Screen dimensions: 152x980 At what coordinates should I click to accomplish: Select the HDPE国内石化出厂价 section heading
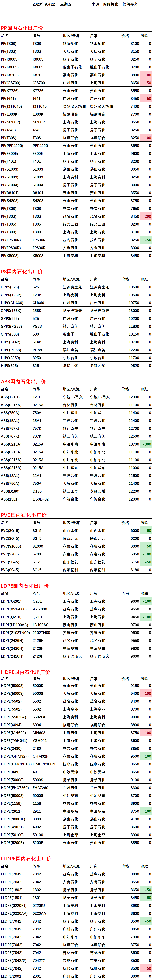[x=26, y=672]
